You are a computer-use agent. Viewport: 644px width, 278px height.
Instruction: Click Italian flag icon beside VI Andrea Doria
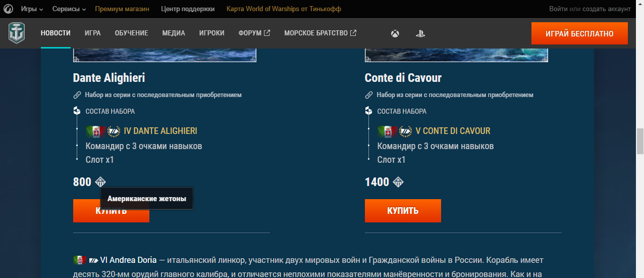[x=80, y=260]
